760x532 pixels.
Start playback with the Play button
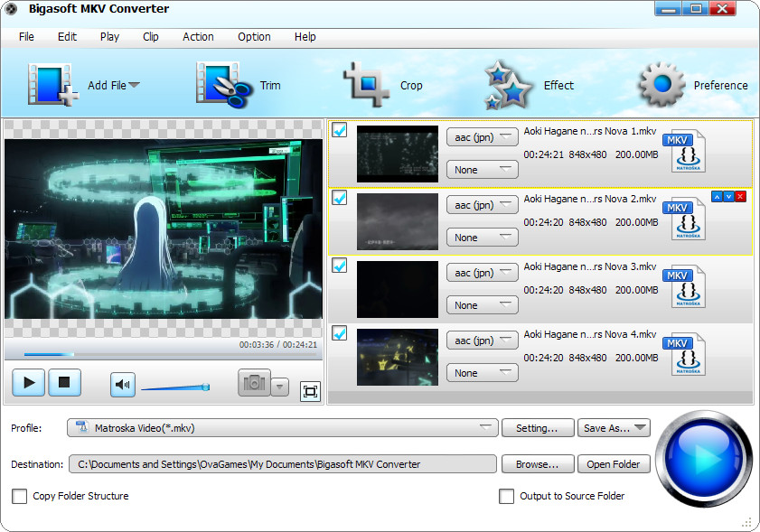(29, 383)
